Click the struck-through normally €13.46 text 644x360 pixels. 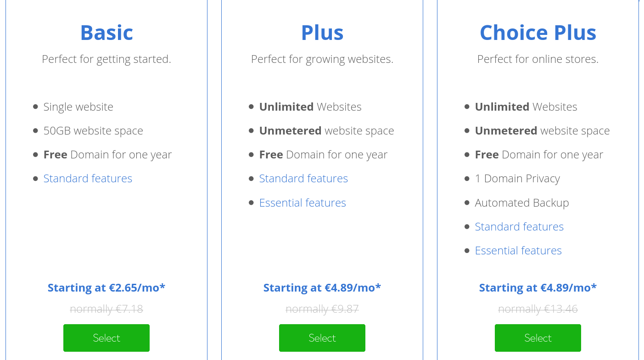tap(538, 309)
